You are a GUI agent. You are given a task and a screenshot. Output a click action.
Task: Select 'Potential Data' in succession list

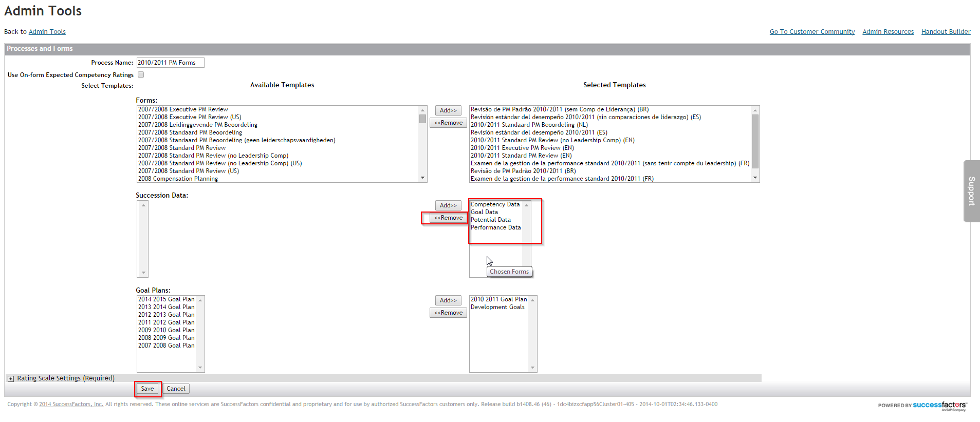point(496,220)
